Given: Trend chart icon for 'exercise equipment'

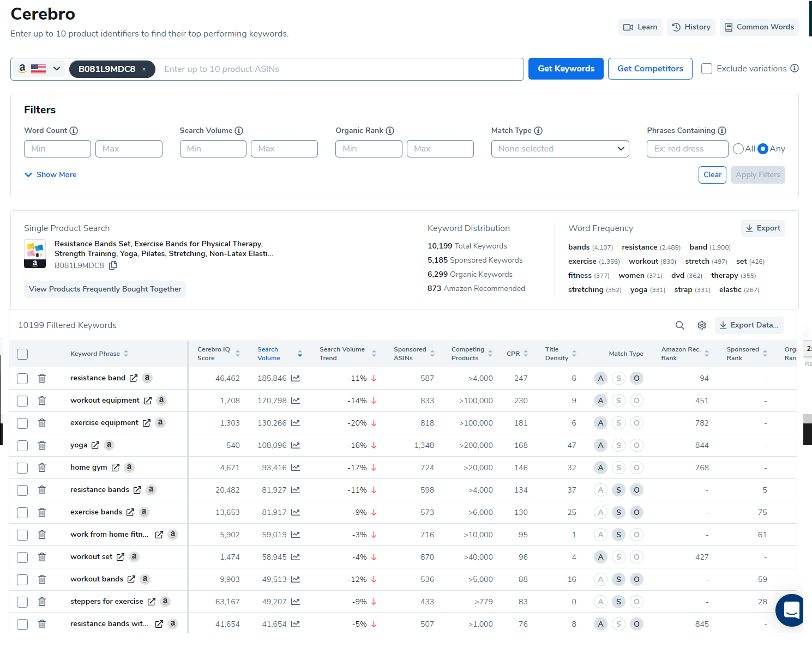Looking at the screenshot, I should (x=296, y=423).
